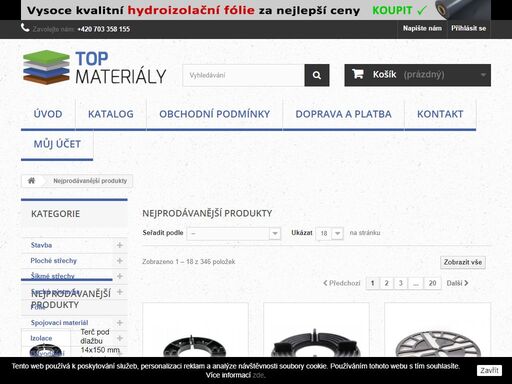Click the Další next page link

pos(457,283)
